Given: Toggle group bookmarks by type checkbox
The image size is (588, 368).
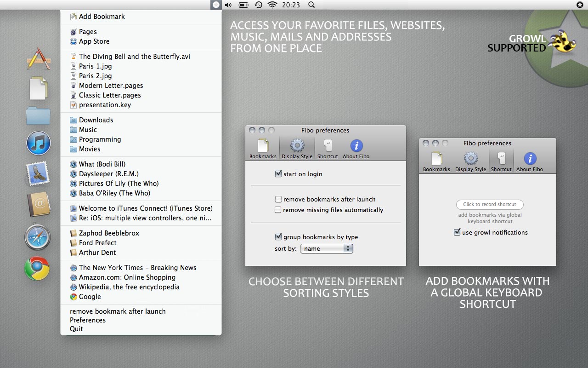Looking at the screenshot, I should [278, 237].
